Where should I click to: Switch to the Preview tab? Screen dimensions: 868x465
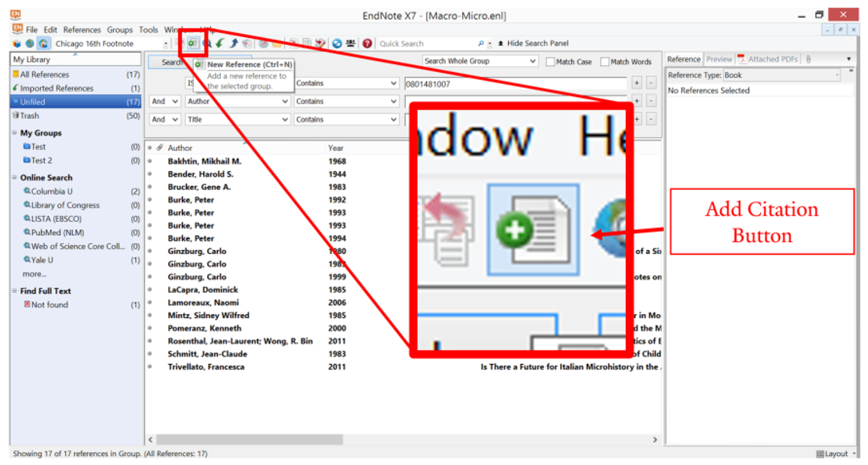(719, 59)
